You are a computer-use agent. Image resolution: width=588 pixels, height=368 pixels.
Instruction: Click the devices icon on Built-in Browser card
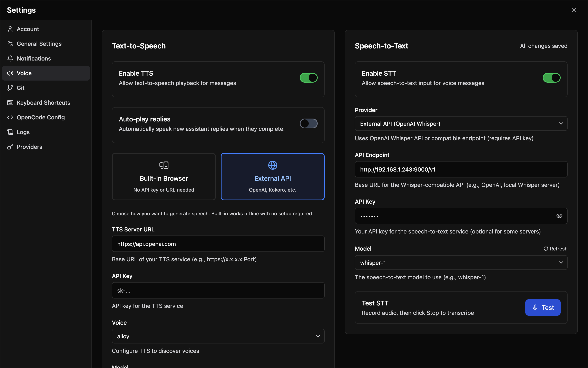coord(164,165)
